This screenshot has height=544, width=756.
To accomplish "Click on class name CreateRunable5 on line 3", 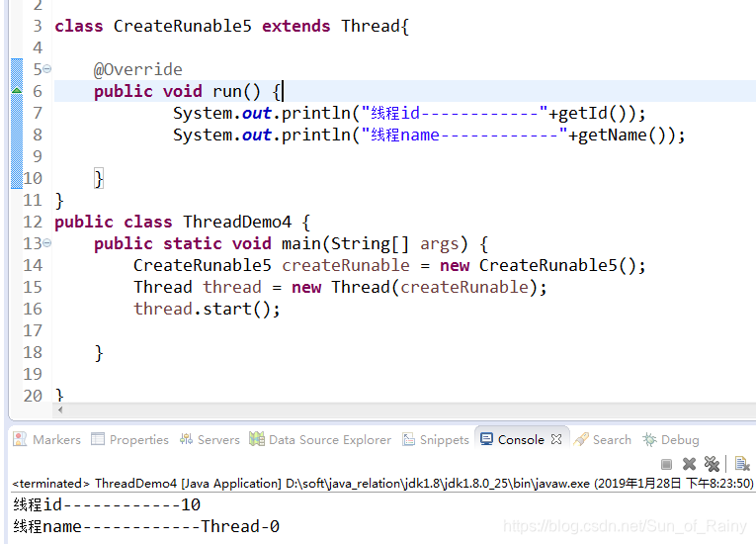I will (x=182, y=26).
